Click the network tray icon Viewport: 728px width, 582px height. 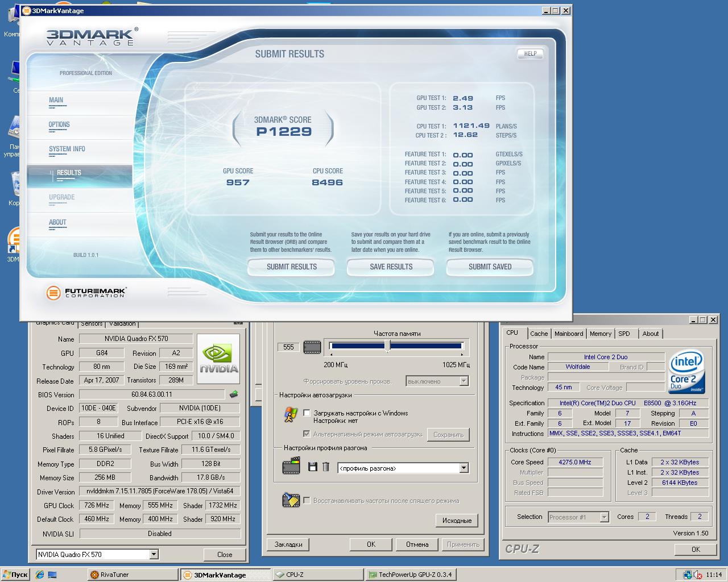pos(688,575)
